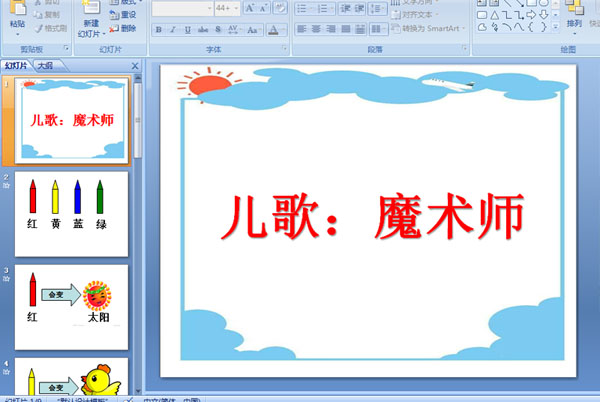Open the font size dropdown
The width and height of the screenshot is (600, 402).
coord(236,8)
